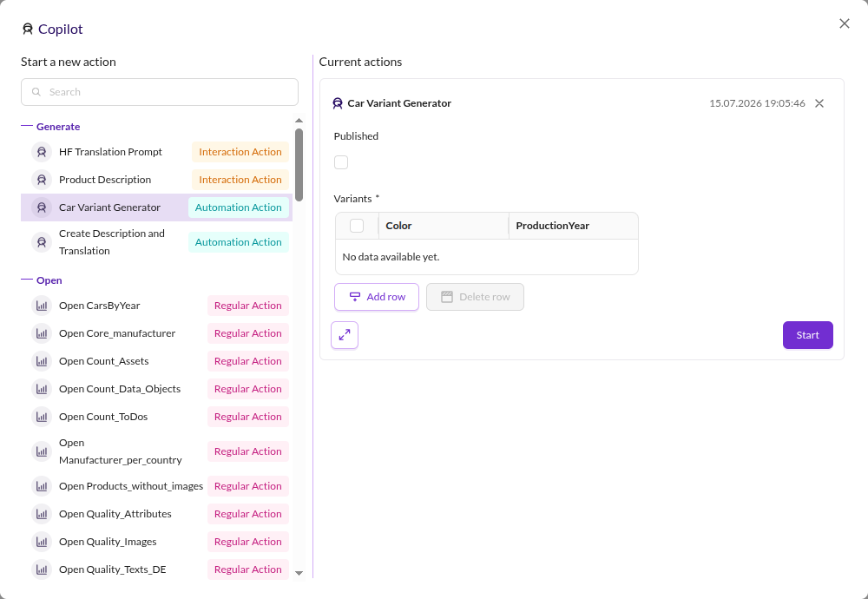Viewport: 868px width, 599px height.
Task: Click the Open Products_without_images label
Action: pyautogui.click(x=131, y=486)
